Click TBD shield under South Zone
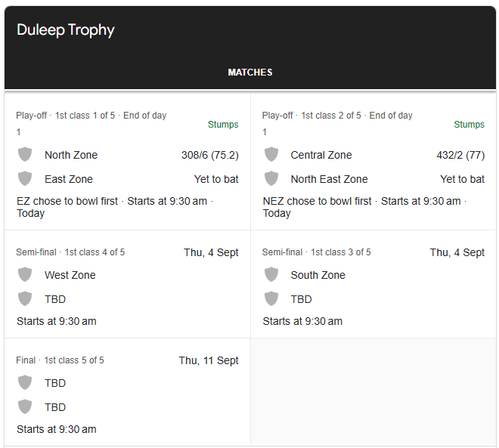 click(271, 299)
